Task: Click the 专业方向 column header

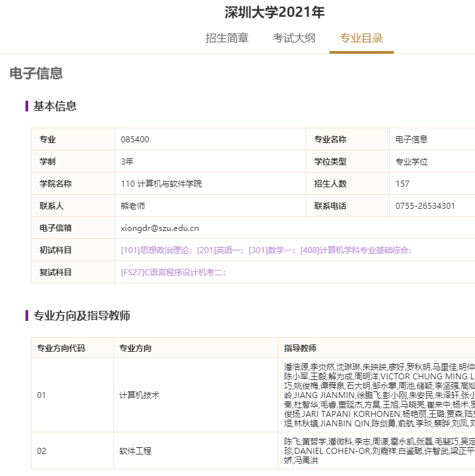Action: click(196, 348)
